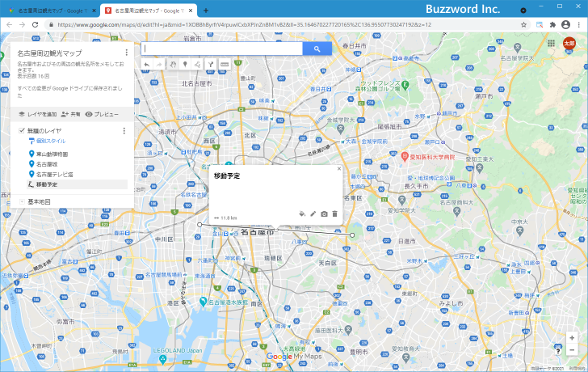Open the Chrome profile icon
Viewport: 588px width, 372px height.
point(565,25)
